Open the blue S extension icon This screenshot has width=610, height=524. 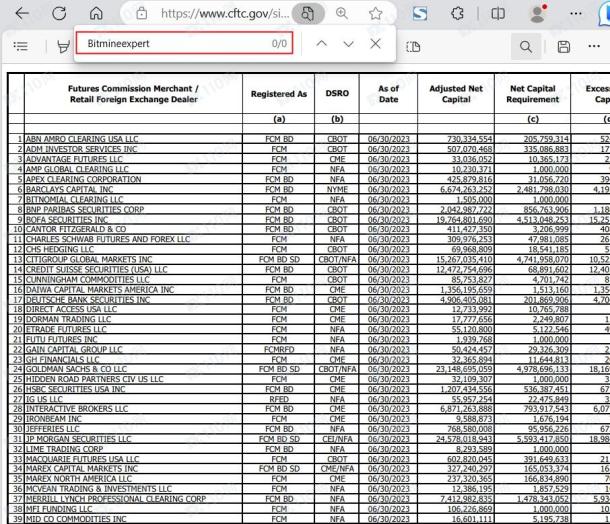420,14
